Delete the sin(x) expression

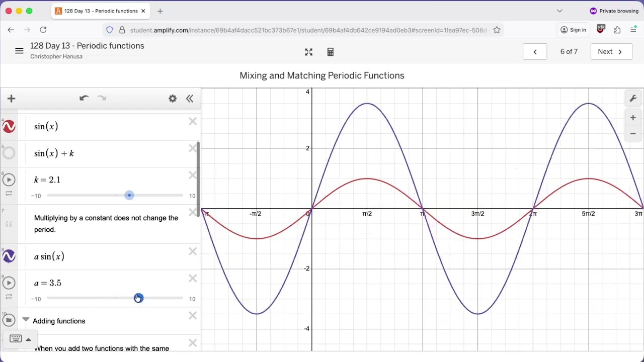(x=193, y=122)
